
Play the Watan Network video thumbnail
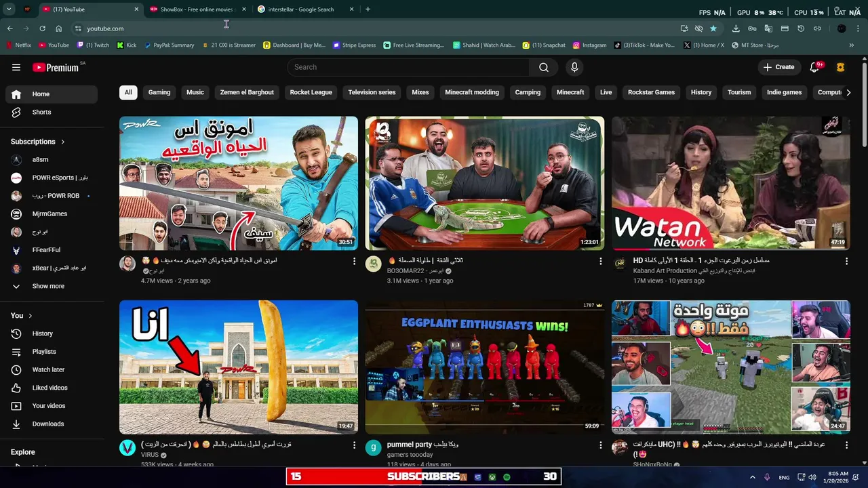(x=730, y=183)
